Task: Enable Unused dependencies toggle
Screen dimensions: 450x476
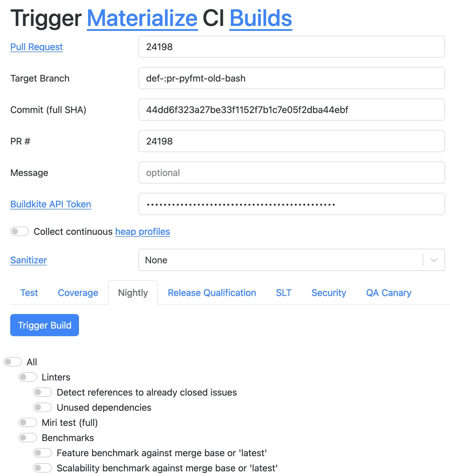Action: [x=43, y=408]
